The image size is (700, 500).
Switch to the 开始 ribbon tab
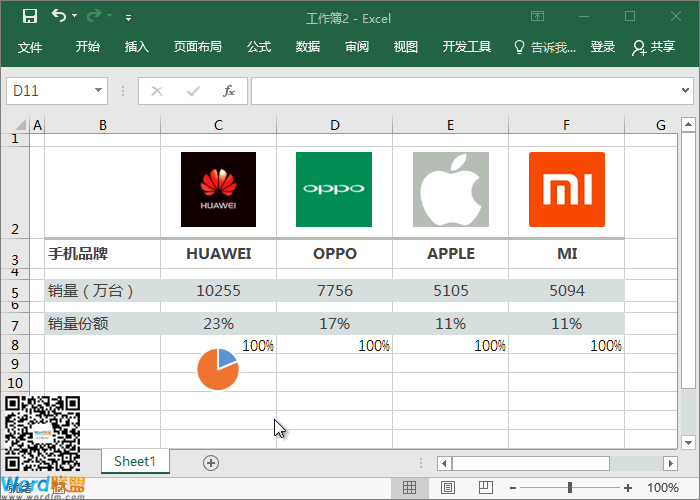[88, 46]
